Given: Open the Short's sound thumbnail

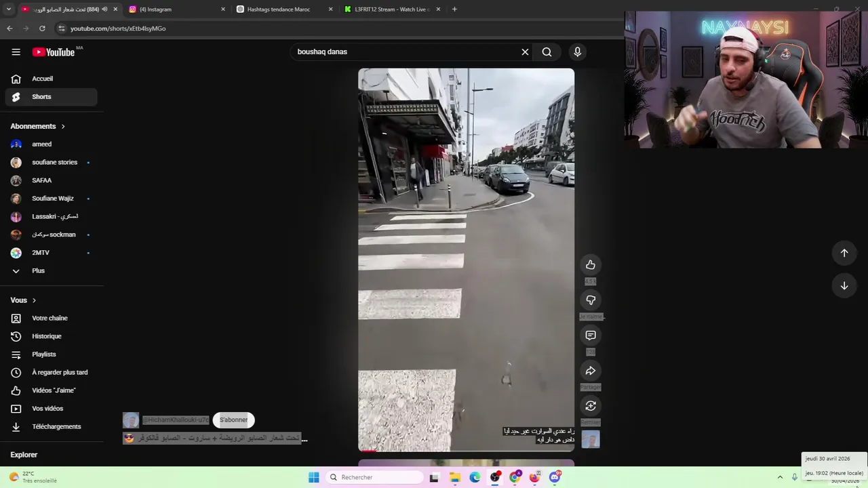Looking at the screenshot, I should coord(591,439).
